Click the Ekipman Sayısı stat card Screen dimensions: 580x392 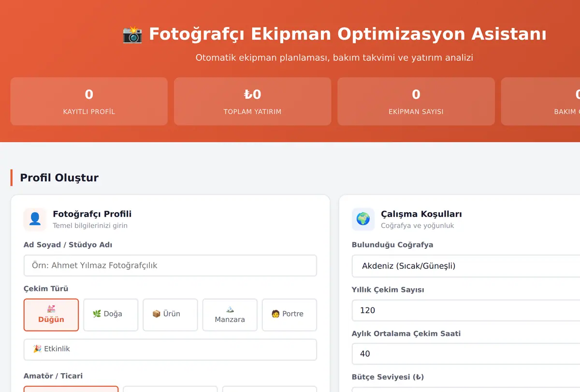tap(416, 102)
